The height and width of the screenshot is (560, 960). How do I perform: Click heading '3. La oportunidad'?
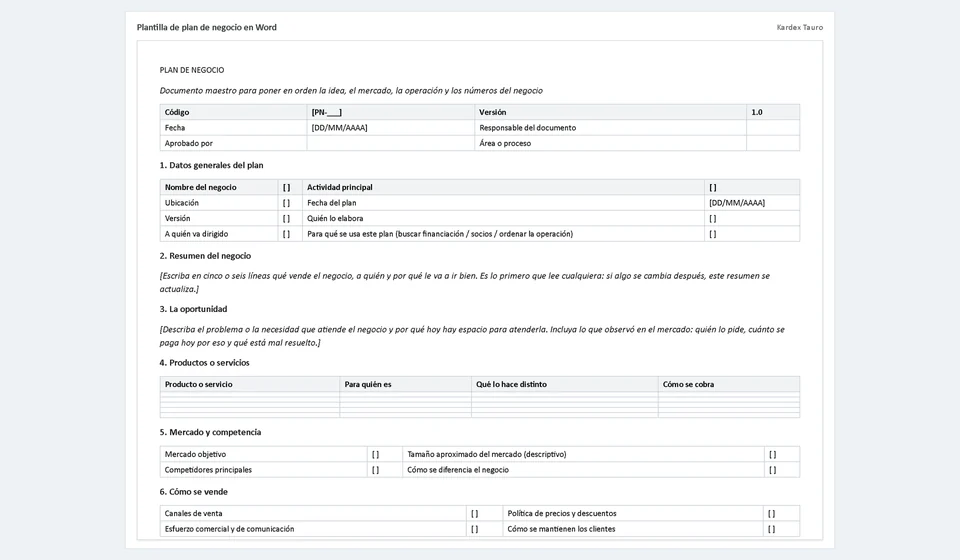[193, 309]
